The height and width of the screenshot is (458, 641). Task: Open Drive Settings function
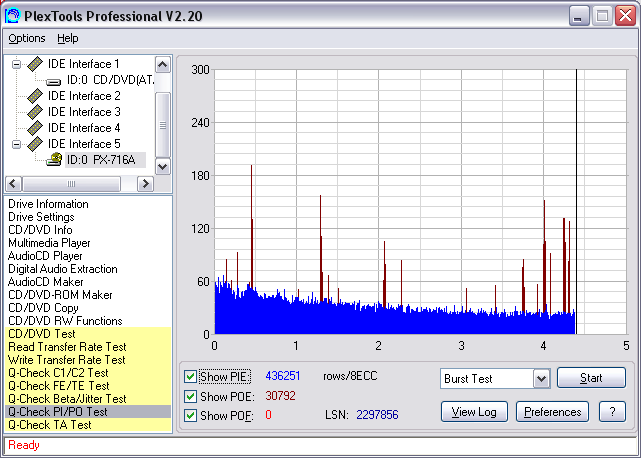pyautogui.click(x=41, y=217)
